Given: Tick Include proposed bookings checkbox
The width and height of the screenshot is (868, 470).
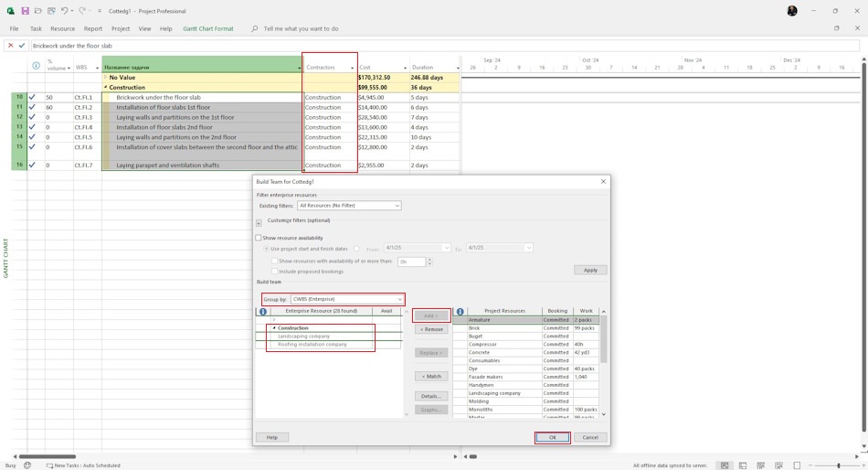Looking at the screenshot, I should tap(275, 272).
